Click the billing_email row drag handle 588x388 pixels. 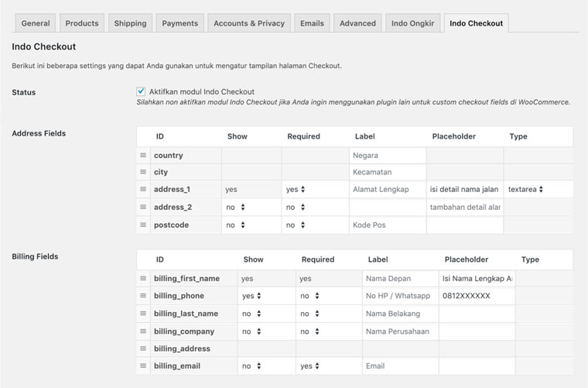(143, 366)
